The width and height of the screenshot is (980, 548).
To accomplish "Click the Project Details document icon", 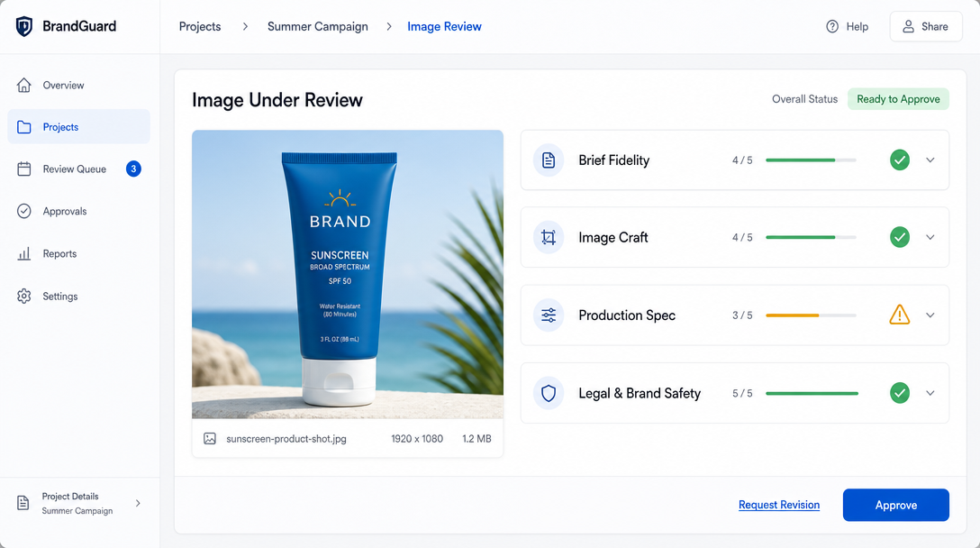I will click(23, 503).
